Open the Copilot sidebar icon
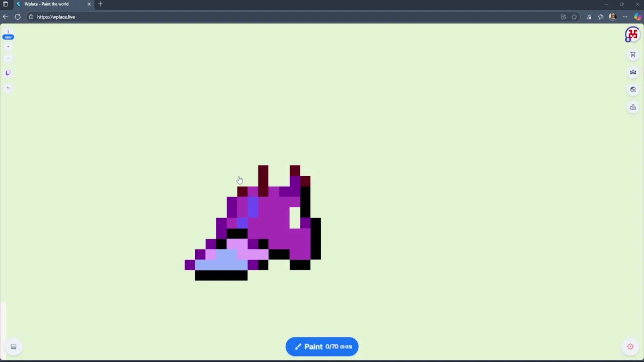 (x=637, y=17)
